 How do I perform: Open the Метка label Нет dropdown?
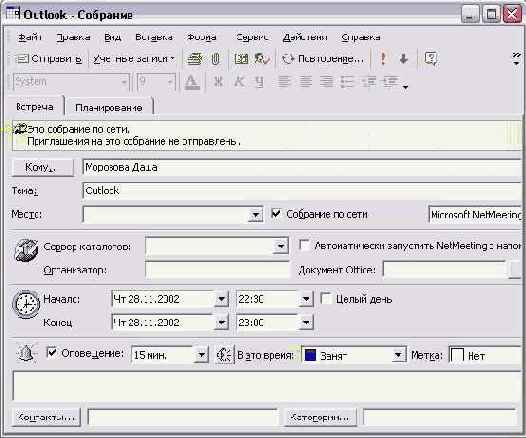pyautogui.click(x=486, y=355)
